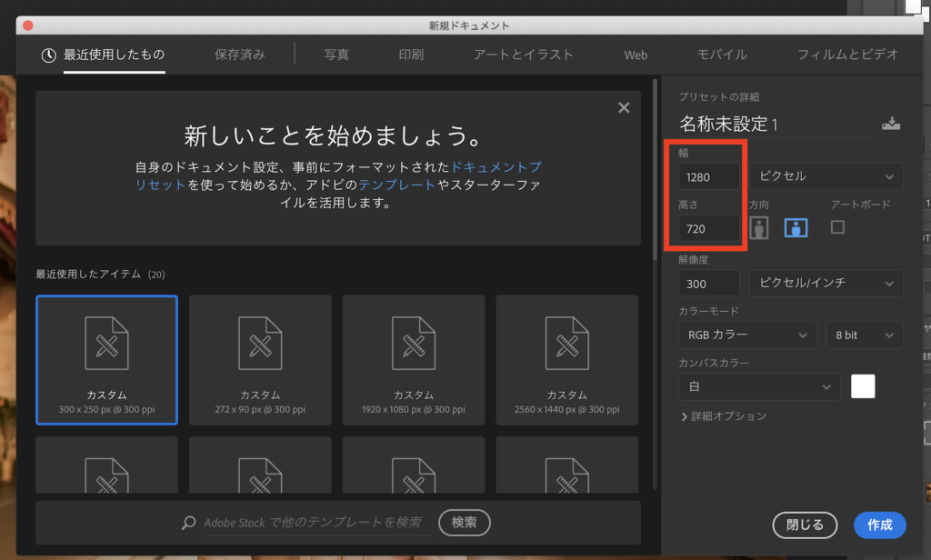The height and width of the screenshot is (560, 931).
Task: Follow the ドキュメントプリセット link
Action: [x=496, y=167]
